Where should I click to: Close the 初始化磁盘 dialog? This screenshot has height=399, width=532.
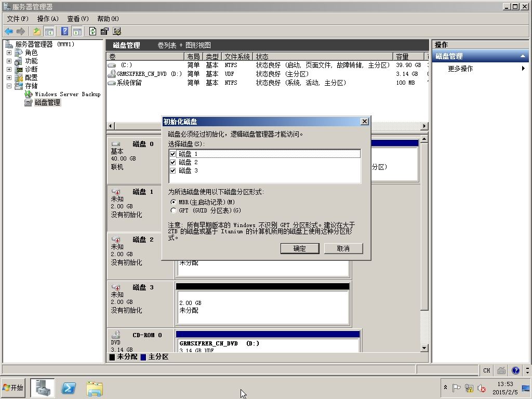point(364,122)
